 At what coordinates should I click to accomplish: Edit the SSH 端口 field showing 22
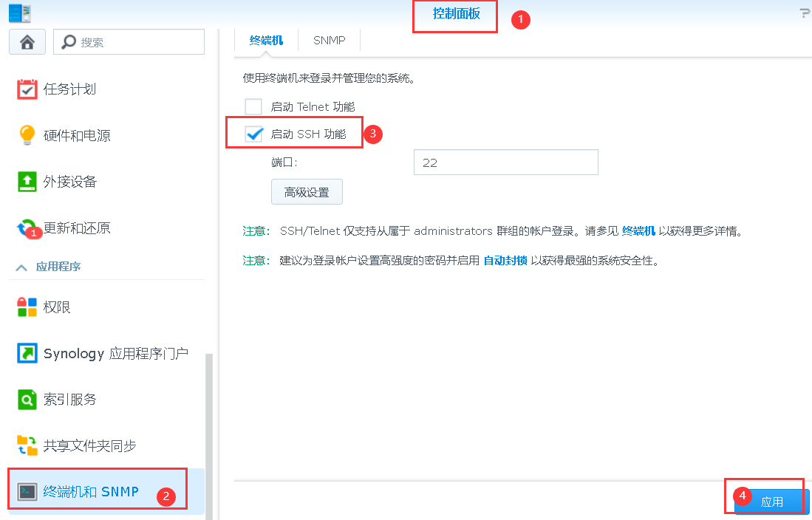point(505,162)
